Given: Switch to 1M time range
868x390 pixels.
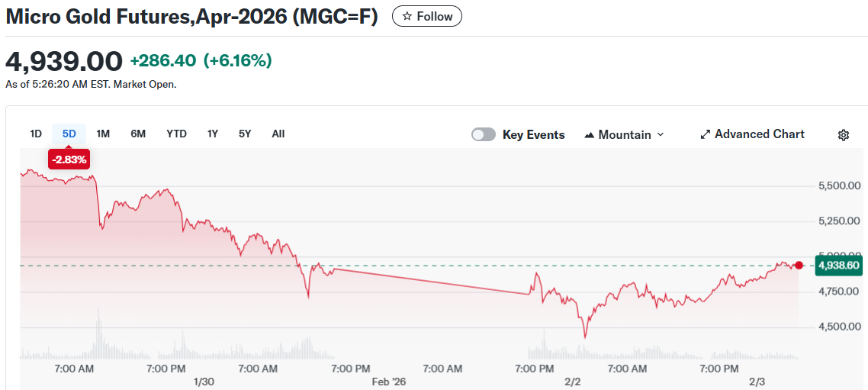Looking at the screenshot, I should 103,134.
